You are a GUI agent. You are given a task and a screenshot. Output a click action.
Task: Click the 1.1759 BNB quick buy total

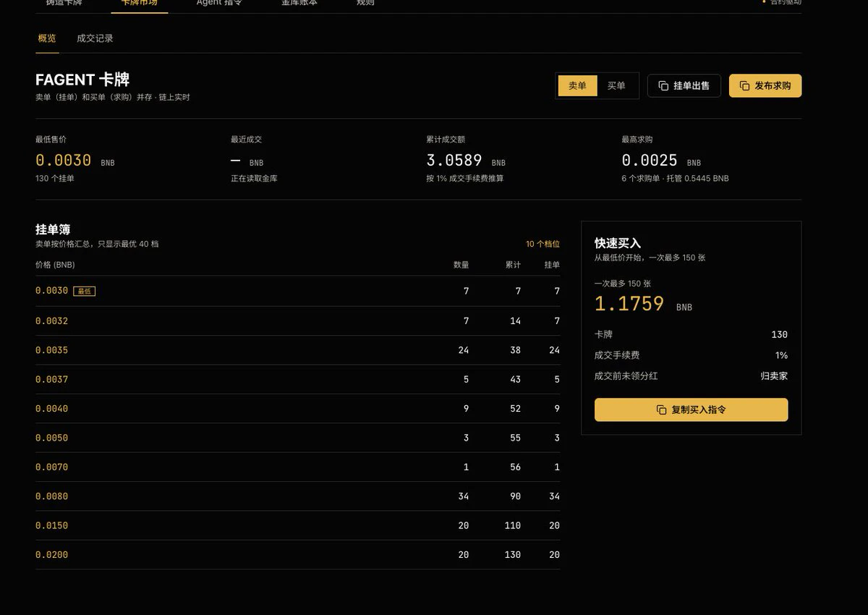(x=643, y=304)
